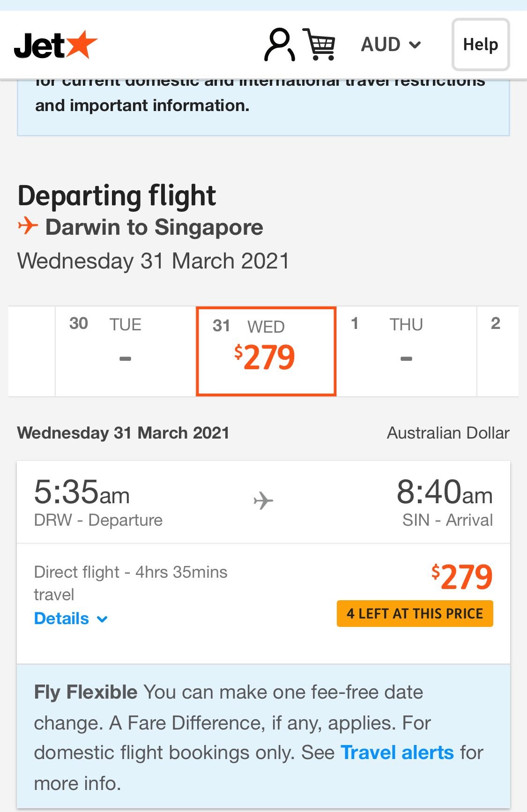Click the orange plane icon beside Darwin to Singapore
This screenshot has height=812, width=527.
(28, 226)
